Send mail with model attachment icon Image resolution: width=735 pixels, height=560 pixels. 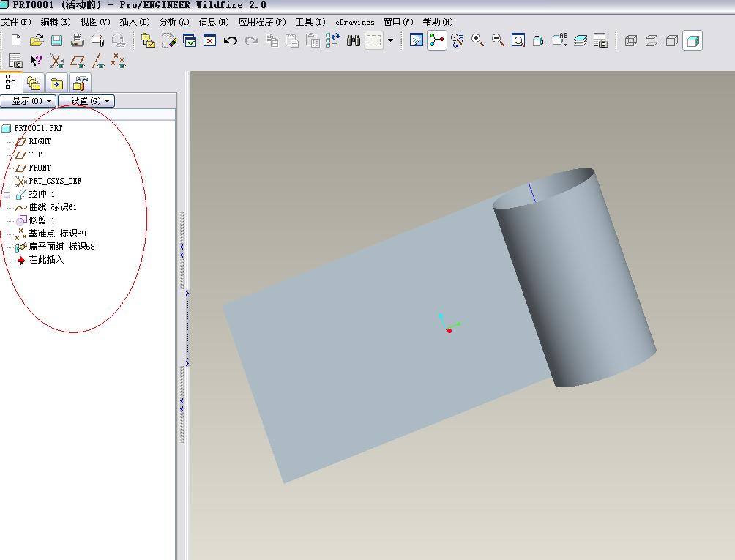pos(97,40)
